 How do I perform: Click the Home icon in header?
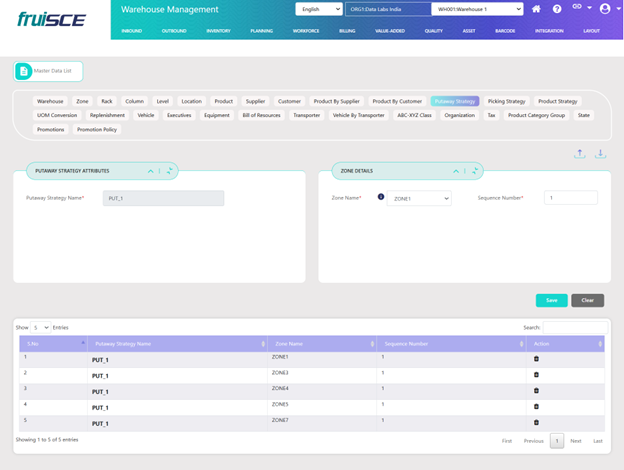[x=537, y=9]
